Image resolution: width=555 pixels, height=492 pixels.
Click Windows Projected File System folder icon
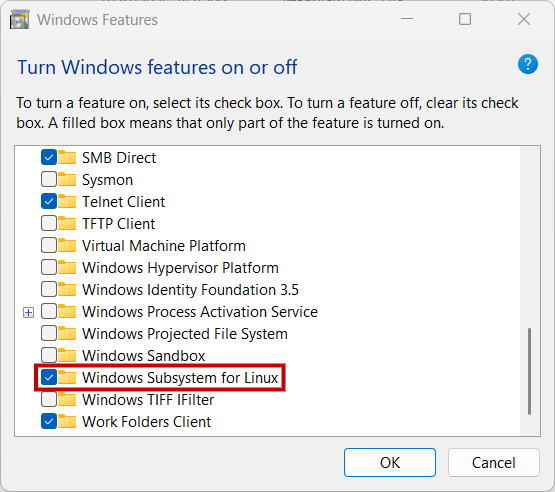(x=67, y=333)
